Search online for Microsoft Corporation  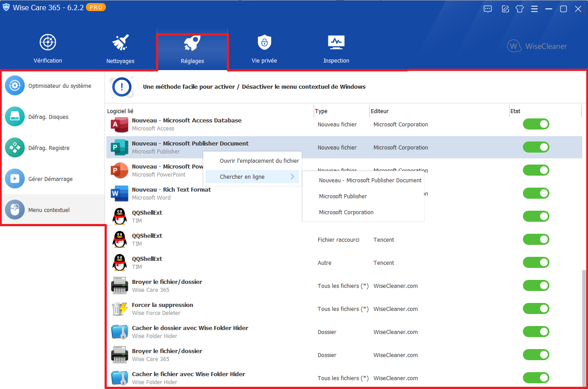pyautogui.click(x=346, y=212)
